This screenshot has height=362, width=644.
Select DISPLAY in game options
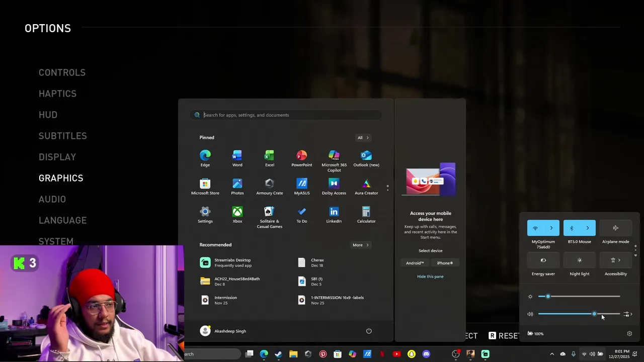pos(57,157)
